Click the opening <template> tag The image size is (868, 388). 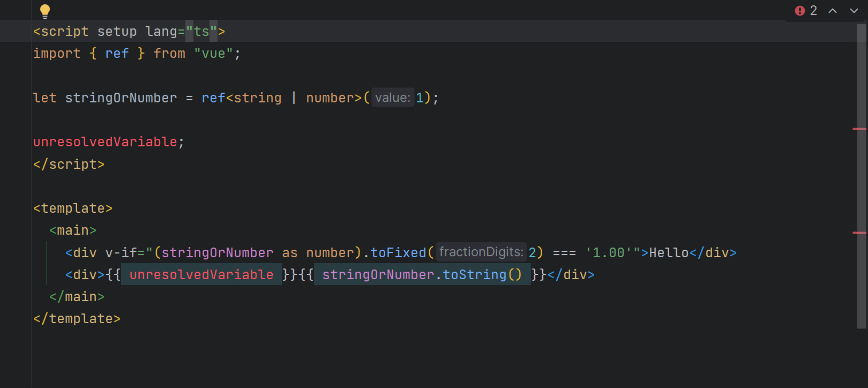pyautogui.click(x=73, y=208)
